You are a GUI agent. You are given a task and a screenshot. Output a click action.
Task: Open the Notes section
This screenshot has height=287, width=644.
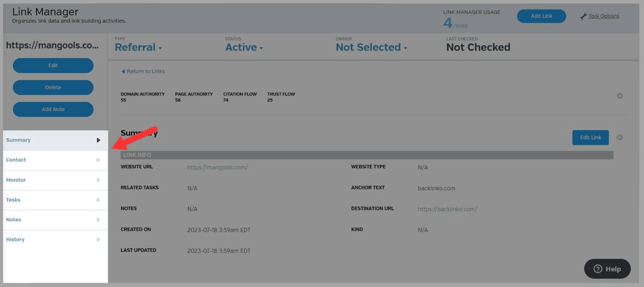14,220
